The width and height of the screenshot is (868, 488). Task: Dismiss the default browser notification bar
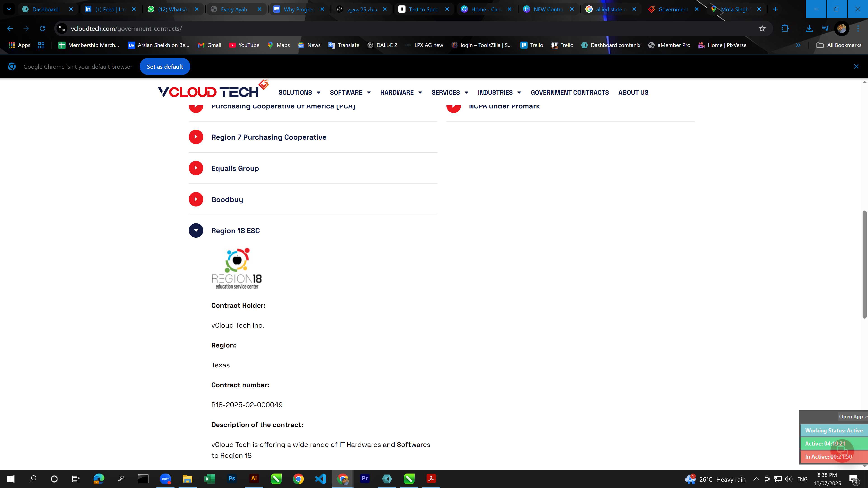(856, 67)
